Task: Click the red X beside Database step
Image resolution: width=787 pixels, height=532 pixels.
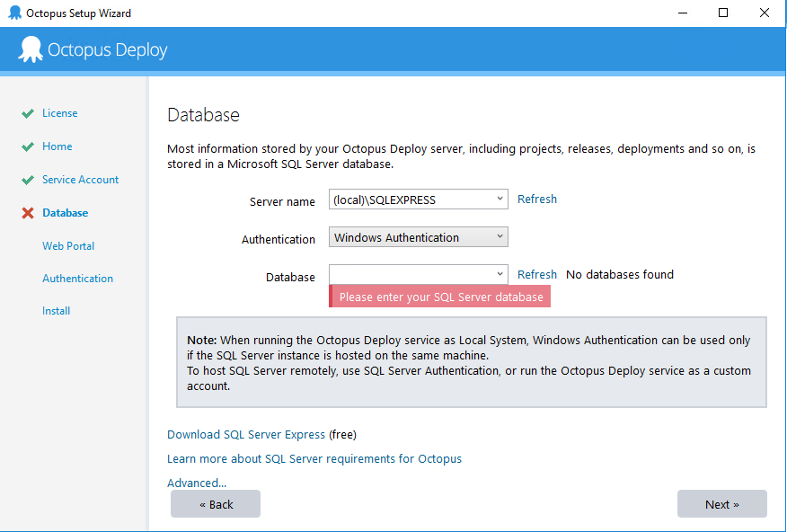Action: click(x=28, y=214)
